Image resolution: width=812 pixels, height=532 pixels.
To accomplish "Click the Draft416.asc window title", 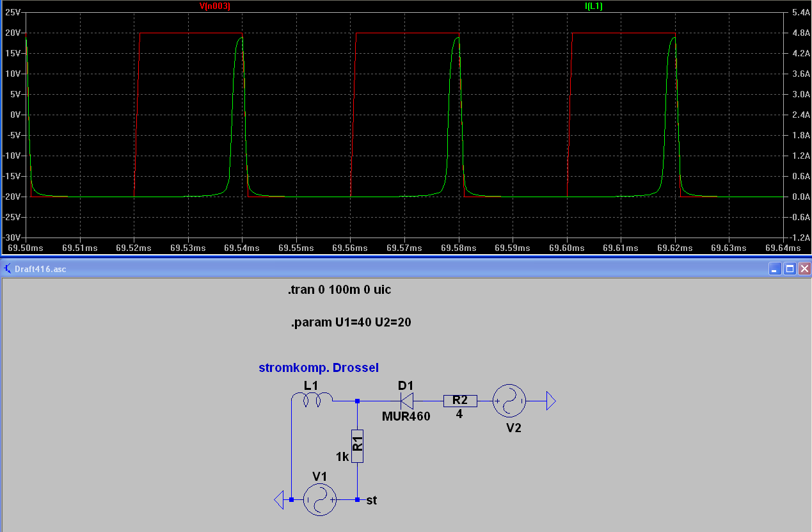I will coord(40,269).
